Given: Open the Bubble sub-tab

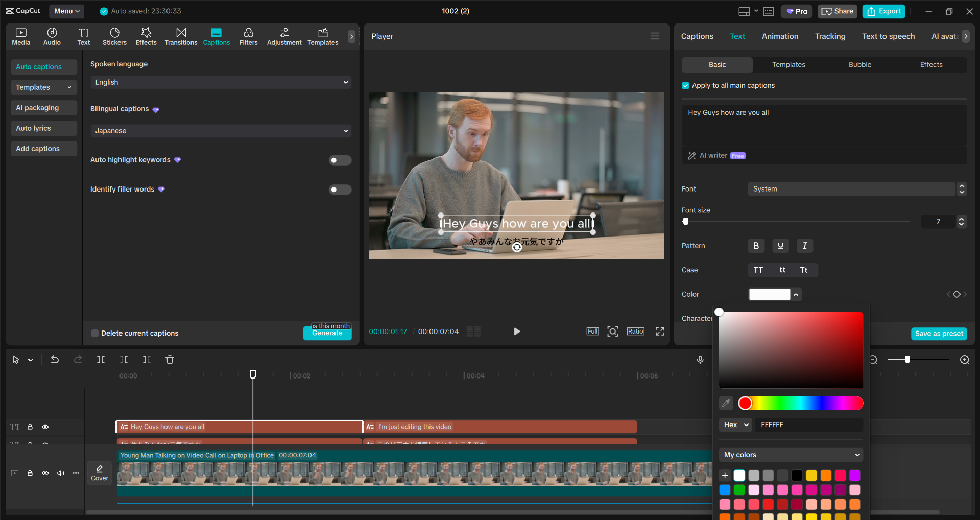Looking at the screenshot, I should [x=860, y=65].
